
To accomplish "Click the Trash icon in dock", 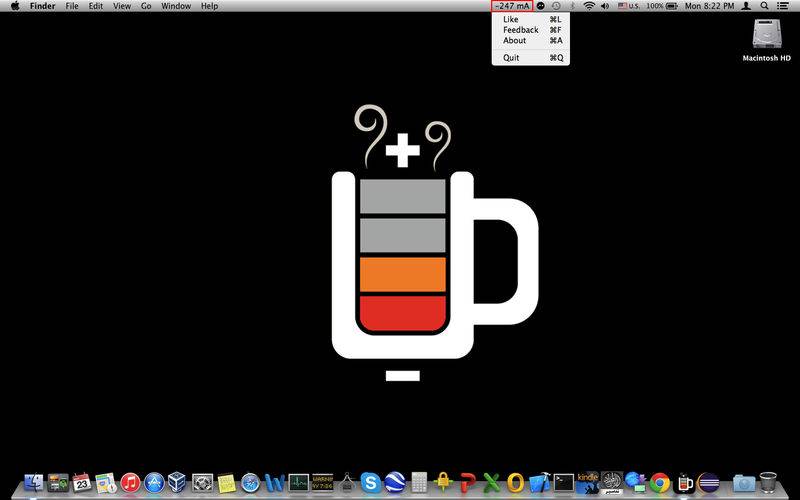I will (768, 482).
